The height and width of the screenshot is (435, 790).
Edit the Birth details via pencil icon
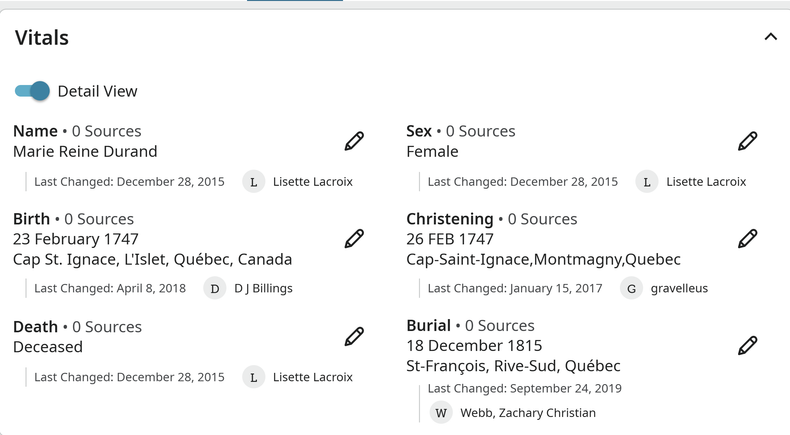pos(354,239)
